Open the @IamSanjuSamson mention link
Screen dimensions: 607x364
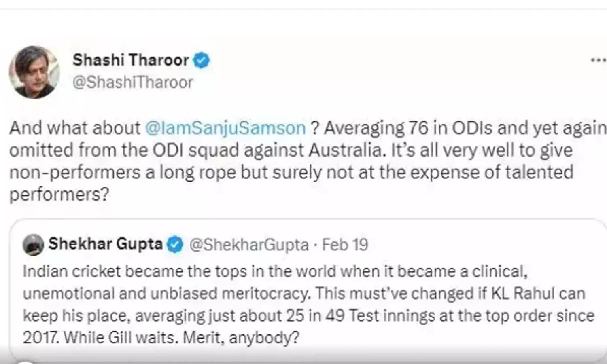225,128
